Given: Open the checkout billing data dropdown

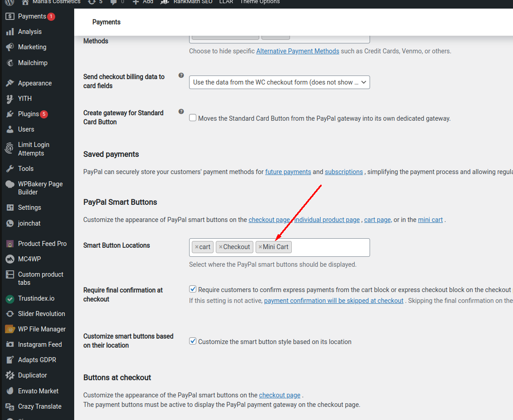Looking at the screenshot, I should tap(280, 82).
